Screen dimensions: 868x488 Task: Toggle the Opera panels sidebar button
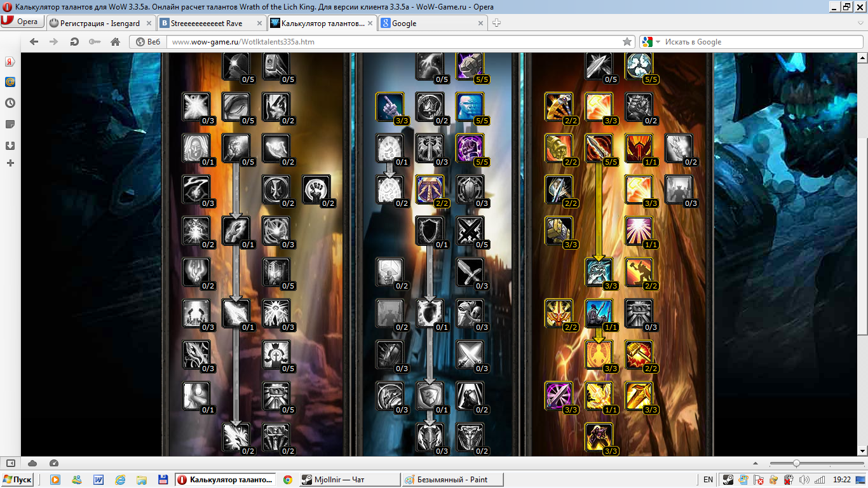(x=11, y=463)
